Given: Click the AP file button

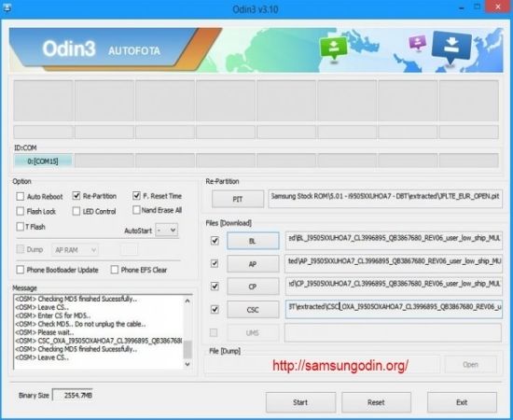Looking at the screenshot, I should pos(253,264).
